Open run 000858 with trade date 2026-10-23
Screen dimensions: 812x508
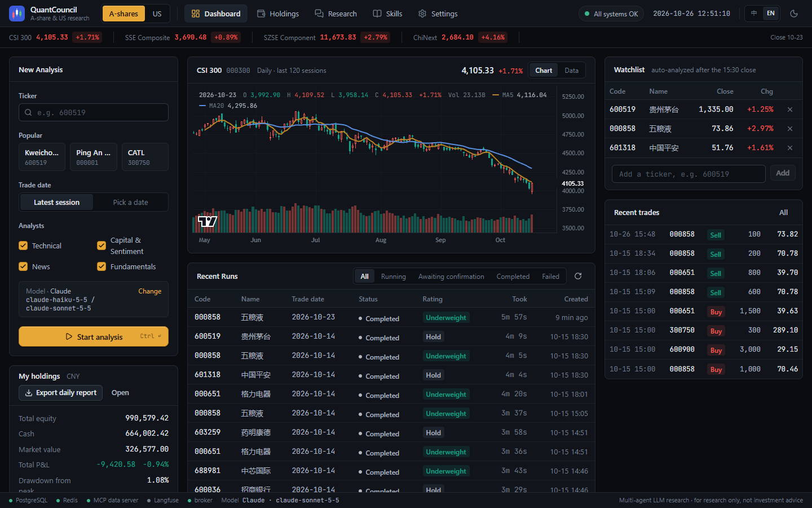[x=391, y=317]
